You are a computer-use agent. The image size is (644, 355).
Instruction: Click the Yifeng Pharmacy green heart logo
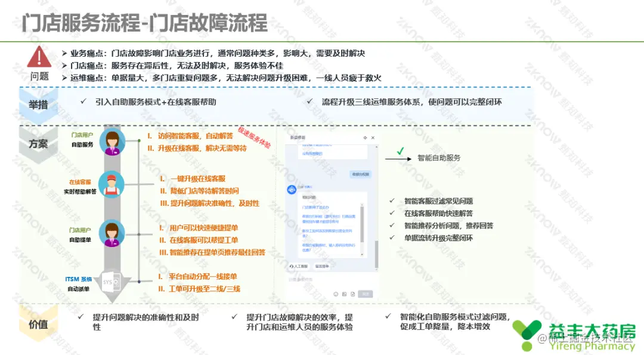[527, 335]
